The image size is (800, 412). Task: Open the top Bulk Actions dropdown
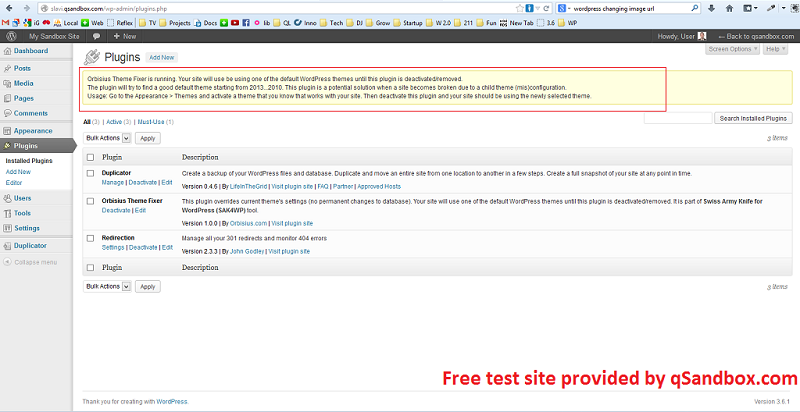coord(107,138)
